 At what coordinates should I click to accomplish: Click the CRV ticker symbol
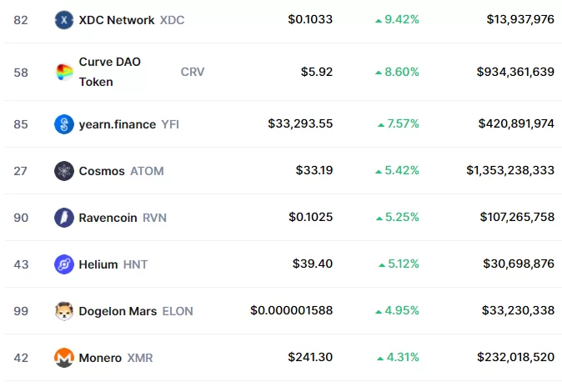click(x=193, y=72)
